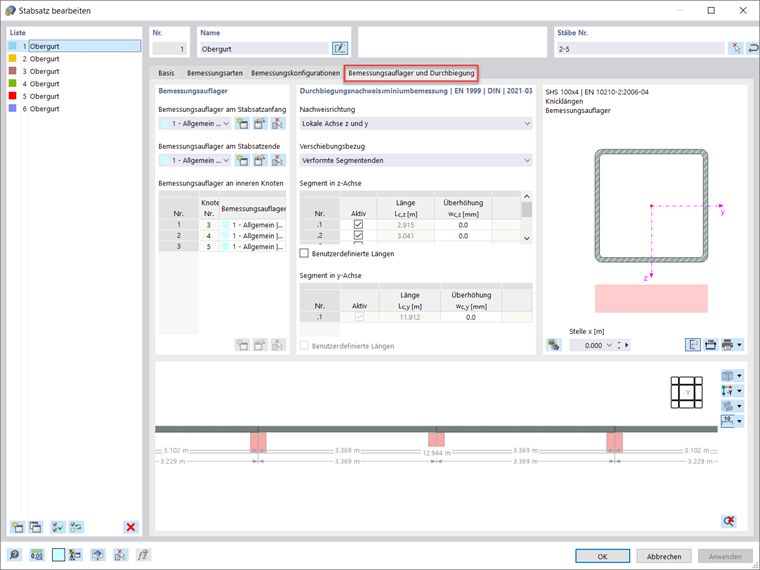Expand the dimension display dropdown arrow
Screen dimensions: 760x570
pyautogui.click(x=739, y=421)
